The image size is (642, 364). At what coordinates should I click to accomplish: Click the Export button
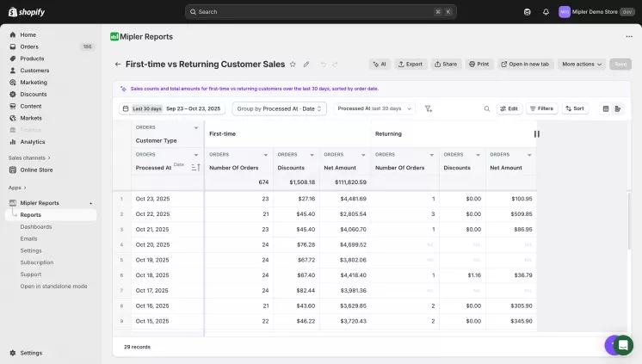pyautogui.click(x=410, y=65)
